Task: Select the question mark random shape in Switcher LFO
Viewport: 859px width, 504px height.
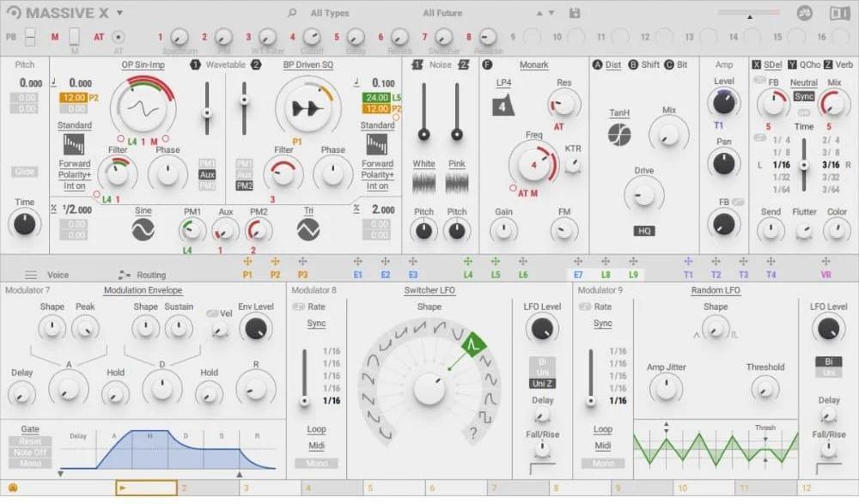Action: click(x=472, y=434)
